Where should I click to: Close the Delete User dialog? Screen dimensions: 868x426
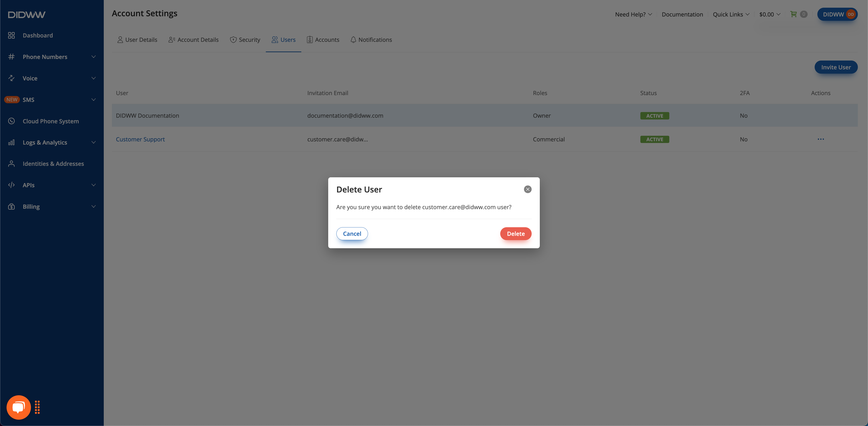528,189
